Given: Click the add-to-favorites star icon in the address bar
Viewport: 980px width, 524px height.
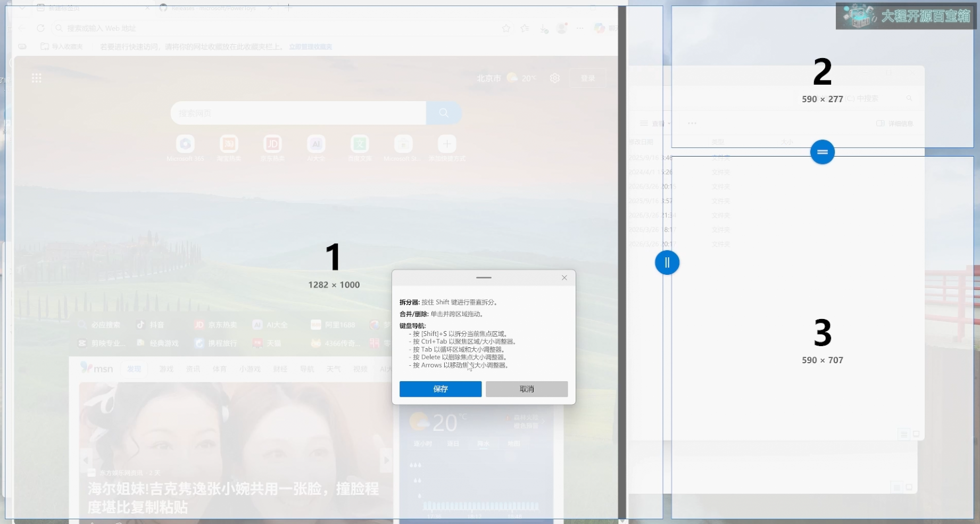Looking at the screenshot, I should pos(506,28).
